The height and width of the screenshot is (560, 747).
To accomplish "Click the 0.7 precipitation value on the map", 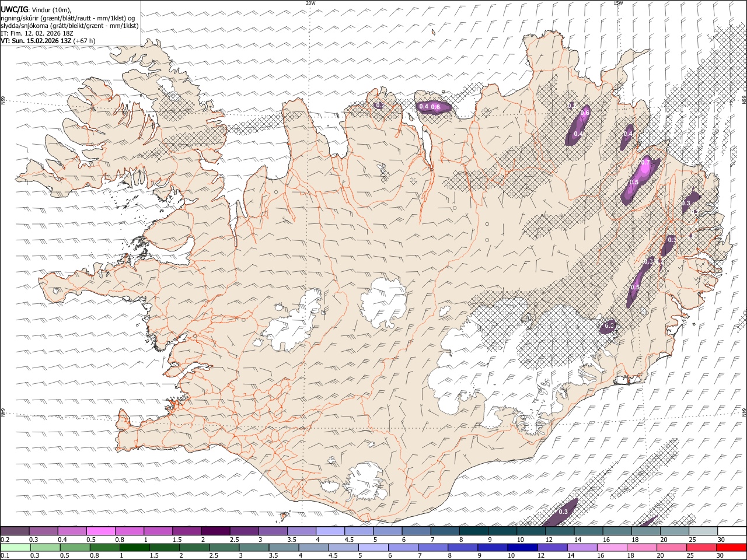I will 645,162.
